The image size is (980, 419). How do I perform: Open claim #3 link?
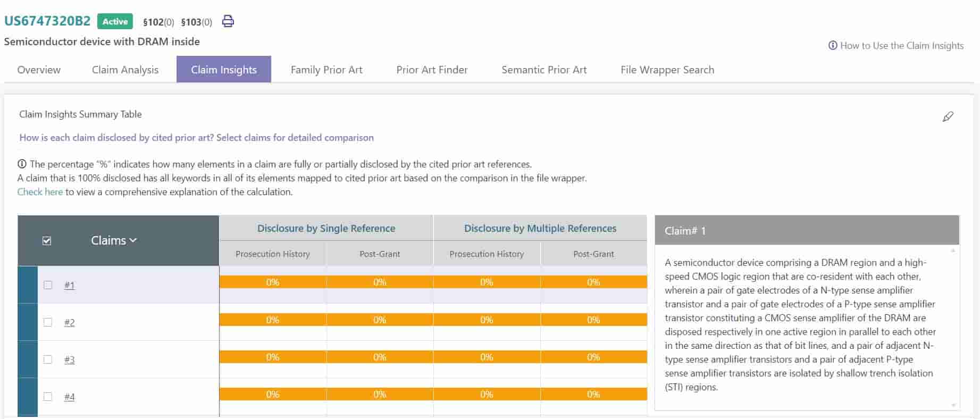coord(69,359)
